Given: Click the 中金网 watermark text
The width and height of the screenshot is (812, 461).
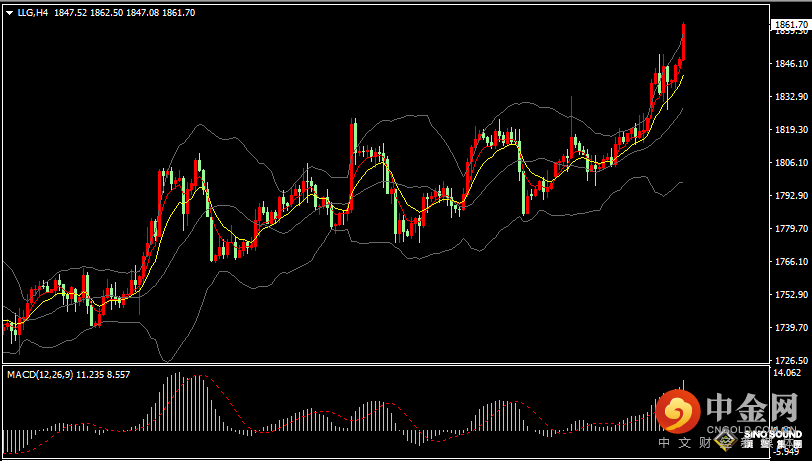Looking at the screenshot, I should point(750,408).
